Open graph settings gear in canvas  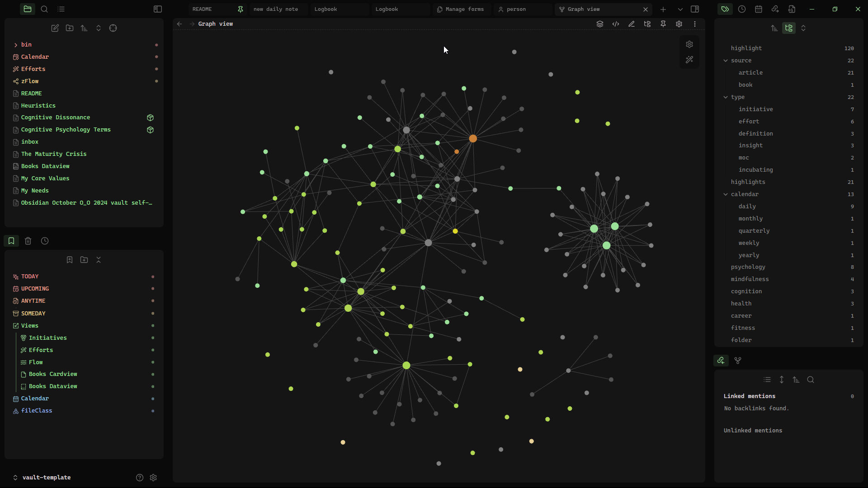pyautogui.click(x=689, y=44)
